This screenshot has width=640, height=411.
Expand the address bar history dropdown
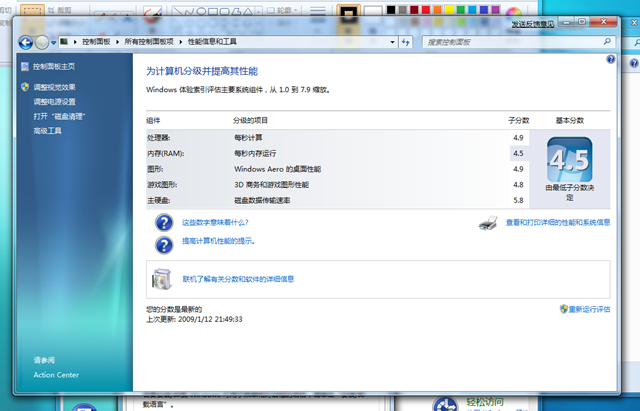pyautogui.click(x=392, y=42)
